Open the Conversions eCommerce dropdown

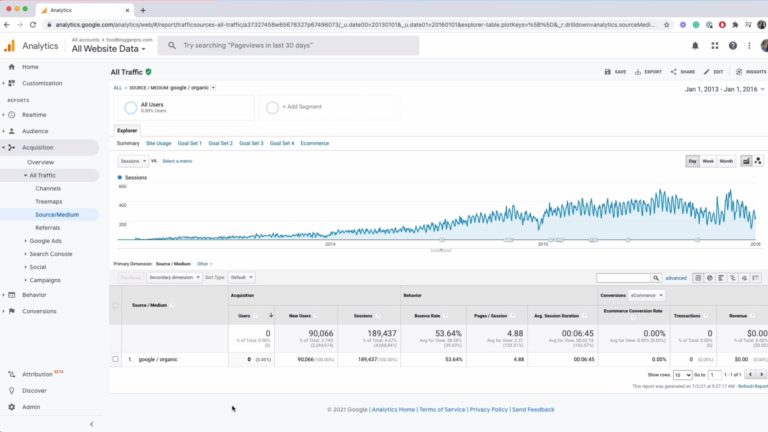(647, 295)
